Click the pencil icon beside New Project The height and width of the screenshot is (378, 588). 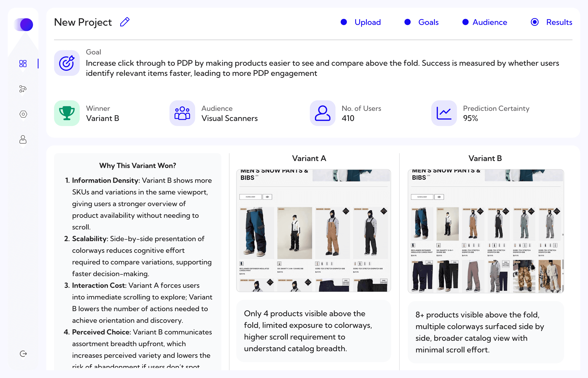125,22
